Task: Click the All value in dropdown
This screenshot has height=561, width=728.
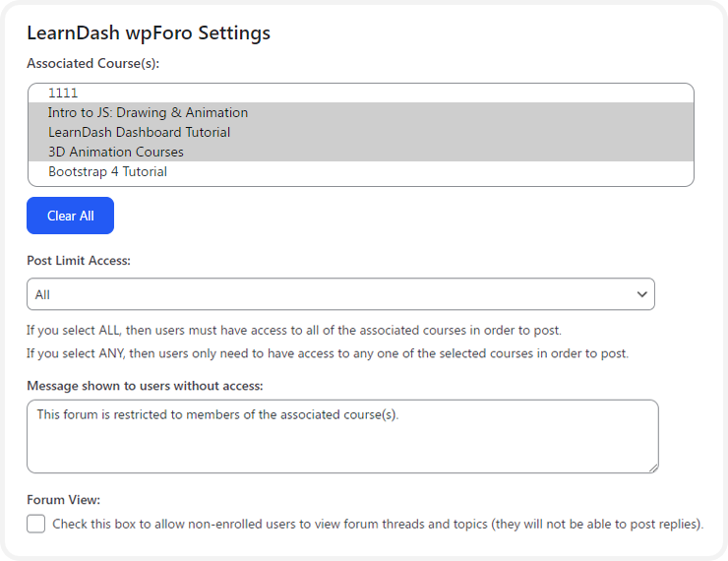Action: [x=42, y=294]
